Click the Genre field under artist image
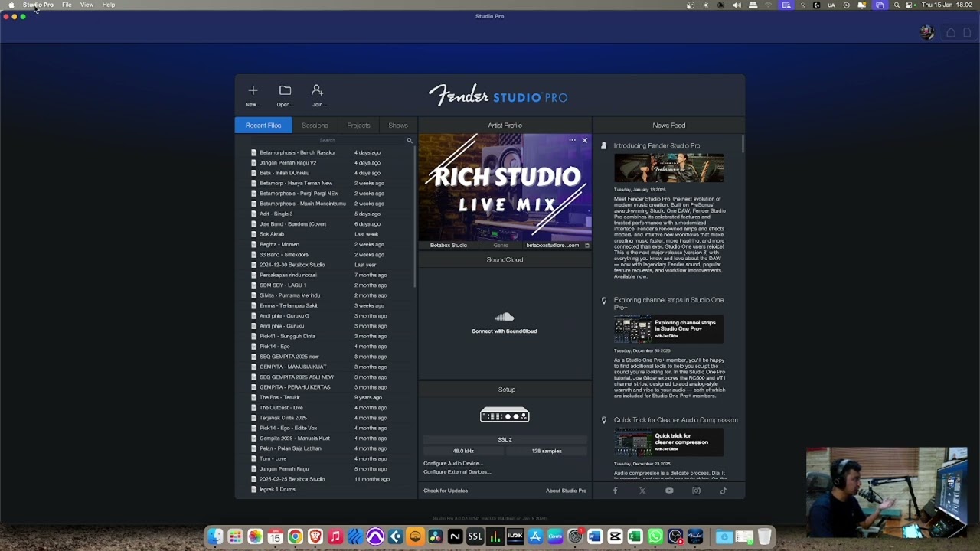This screenshot has width=980, height=551. [x=501, y=246]
